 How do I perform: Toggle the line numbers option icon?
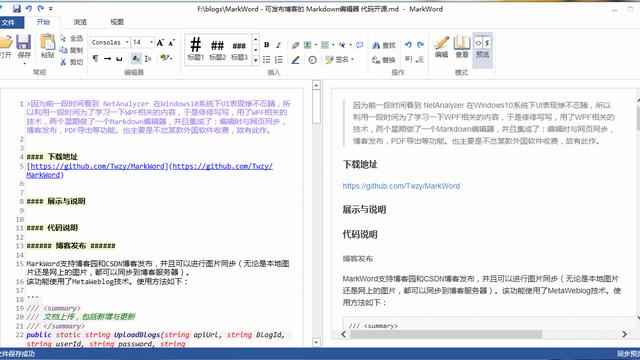148,59
